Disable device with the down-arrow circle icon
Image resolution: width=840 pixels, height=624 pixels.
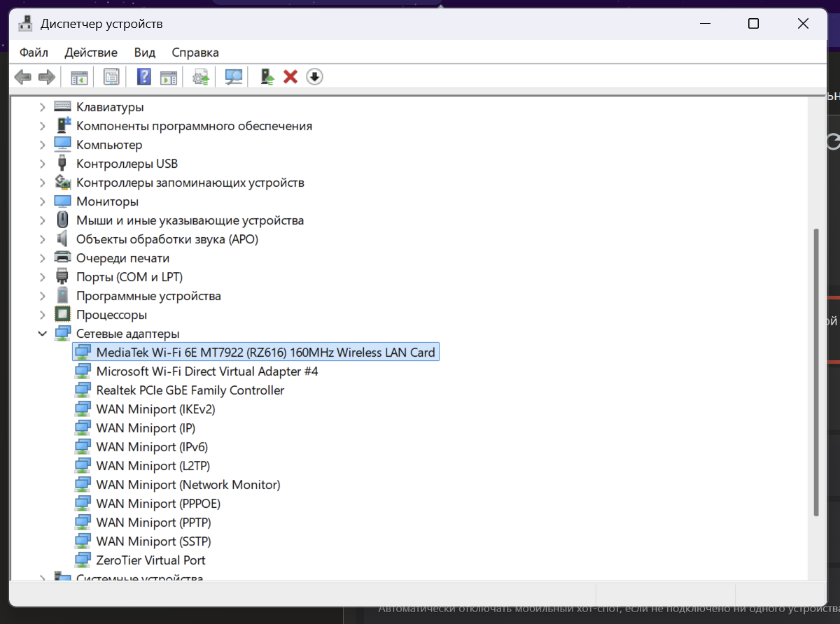tap(314, 77)
